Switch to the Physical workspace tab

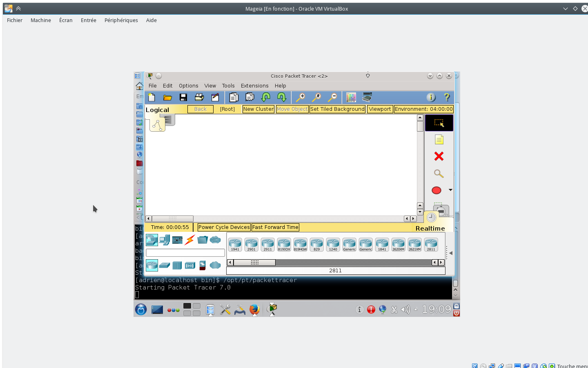(168, 120)
